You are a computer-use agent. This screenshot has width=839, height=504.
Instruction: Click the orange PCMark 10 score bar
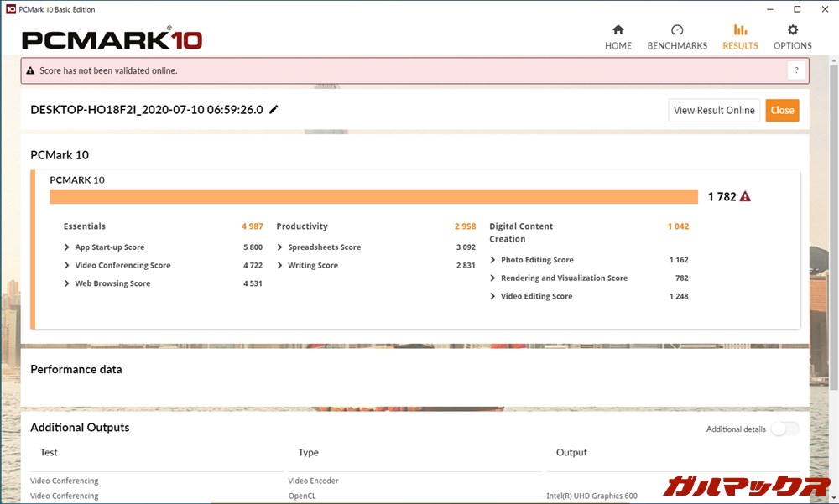point(373,197)
